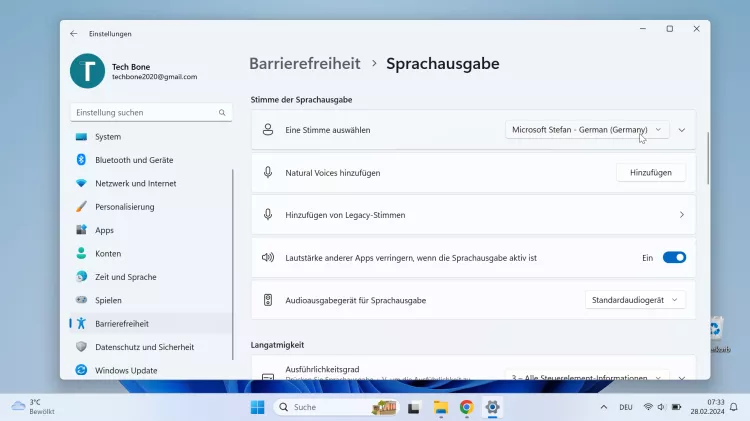Turn off Lautstärke anderer Apps verringern switch
This screenshot has height=421, width=750.
click(x=674, y=257)
